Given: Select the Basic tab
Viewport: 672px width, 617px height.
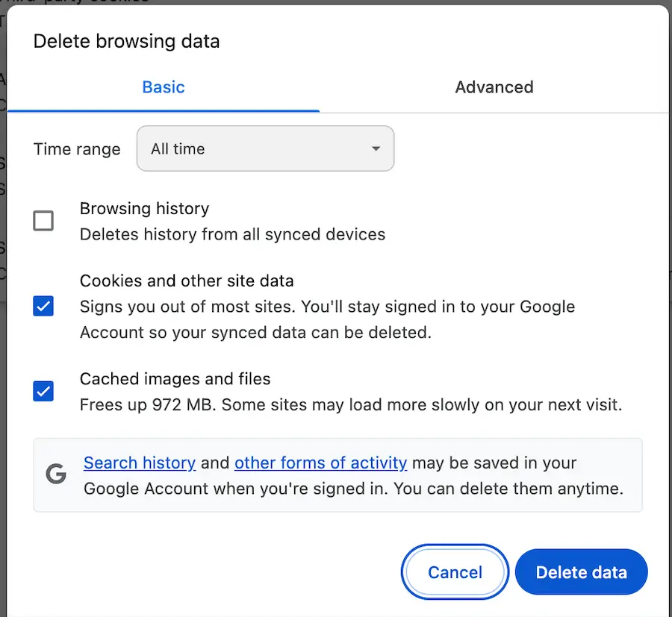Looking at the screenshot, I should coord(163,87).
